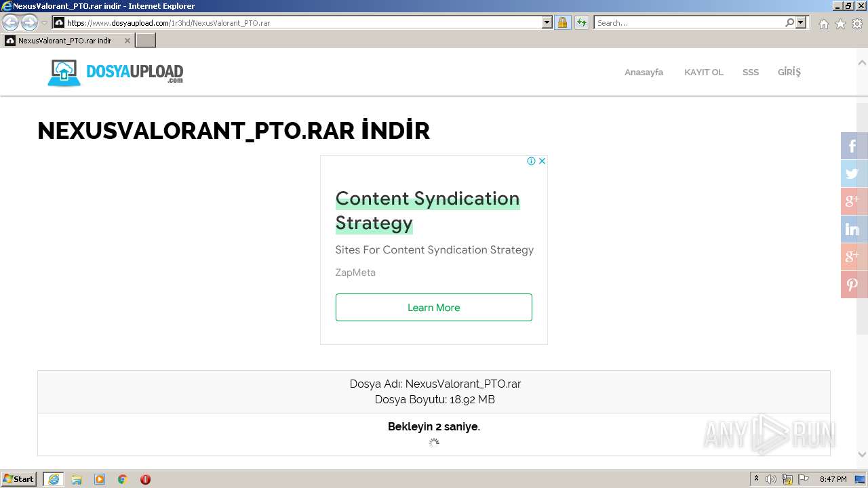Share on Pinterest sidebar icon
This screenshot has width=868, height=488.
854,285
